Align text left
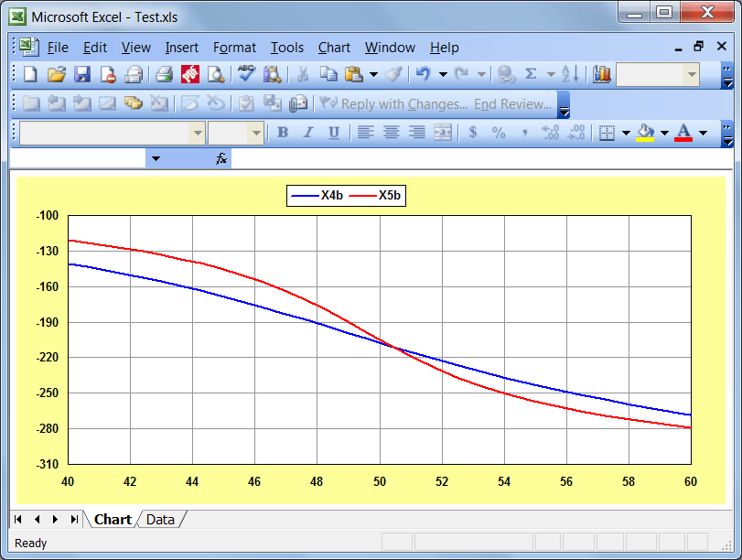 365,133
